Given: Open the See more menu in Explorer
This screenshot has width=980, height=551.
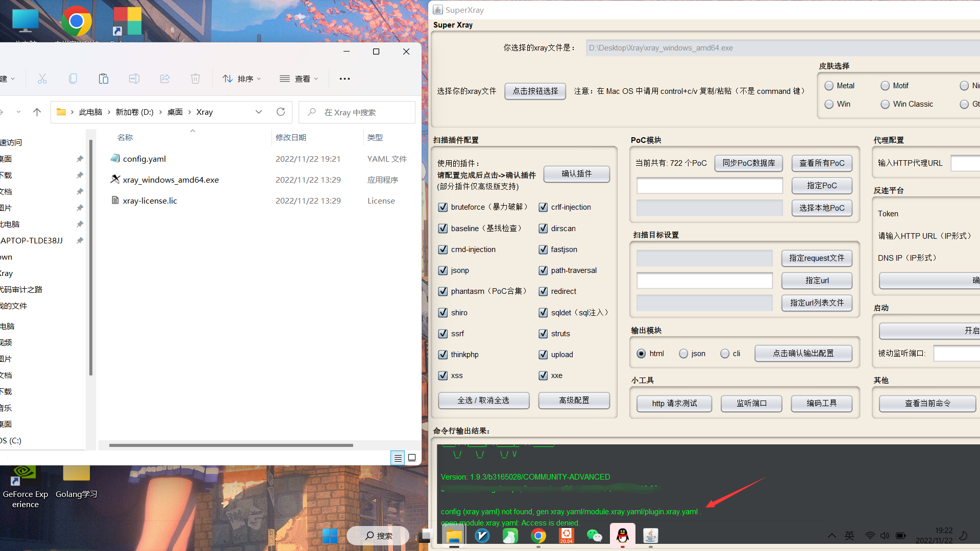Looking at the screenshot, I should (345, 79).
